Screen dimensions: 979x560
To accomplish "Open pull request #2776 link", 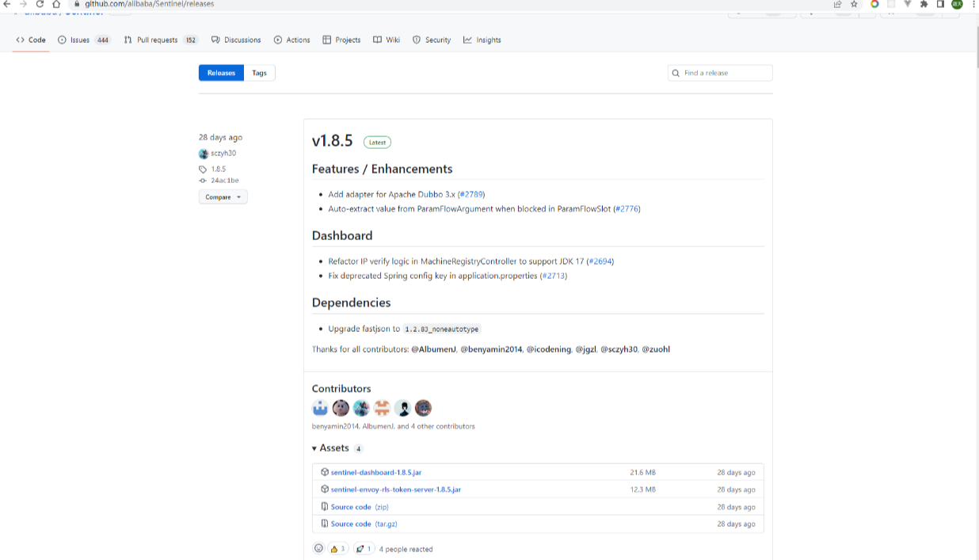I will click(x=627, y=209).
